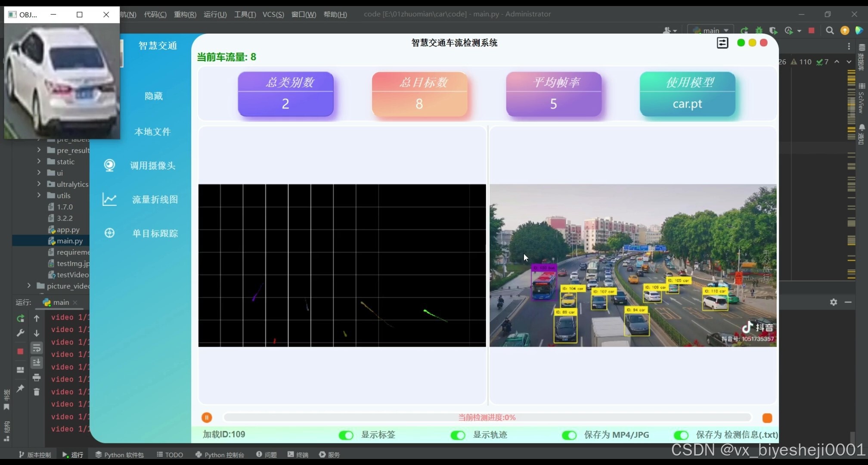Click the database tool window icon
Screen dimensions: 868x465
coord(862,47)
